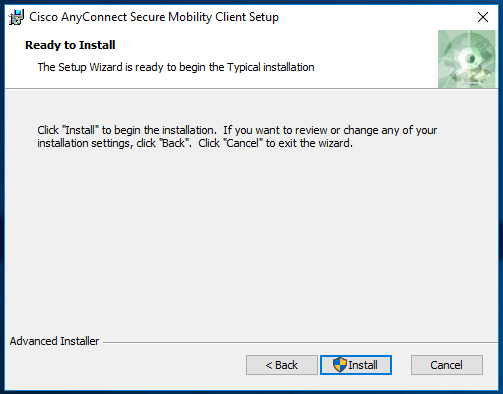Screen dimensions: 503x394
Task: Start installation with the Install button
Action: (356, 365)
